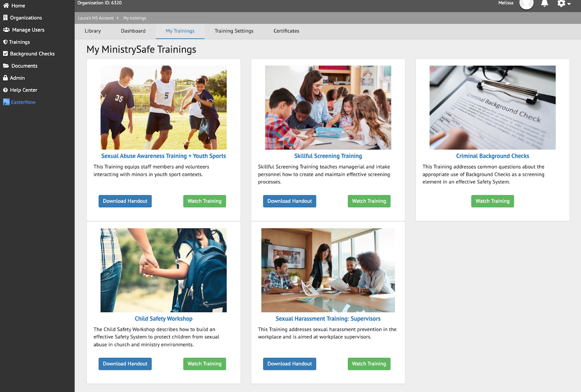Click the Organizations building icon
The height and width of the screenshot is (392, 581).
click(x=5, y=17)
